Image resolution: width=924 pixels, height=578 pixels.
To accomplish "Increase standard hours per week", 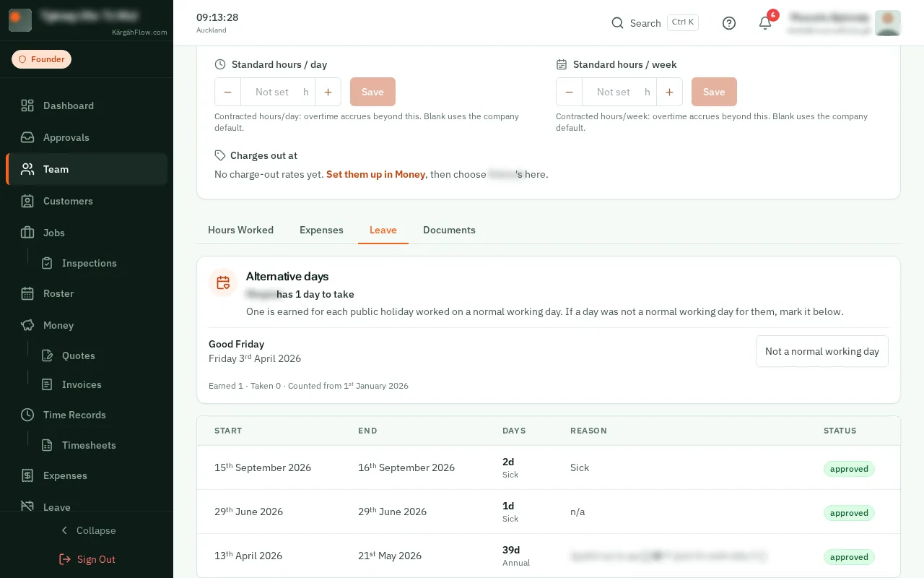I will pos(669,92).
